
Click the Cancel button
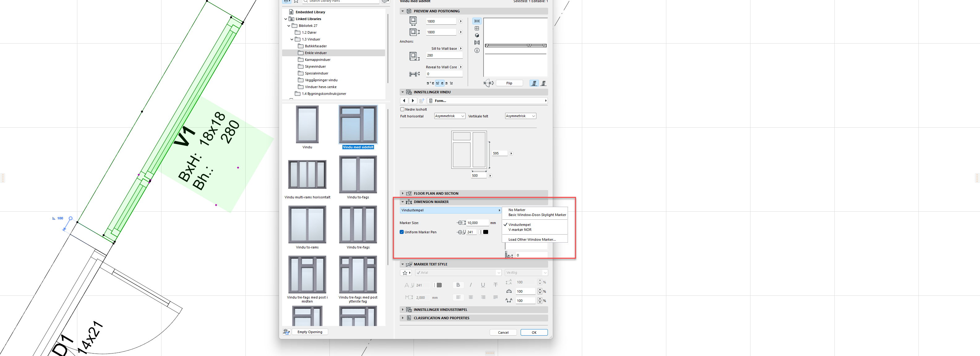(503, 333)
